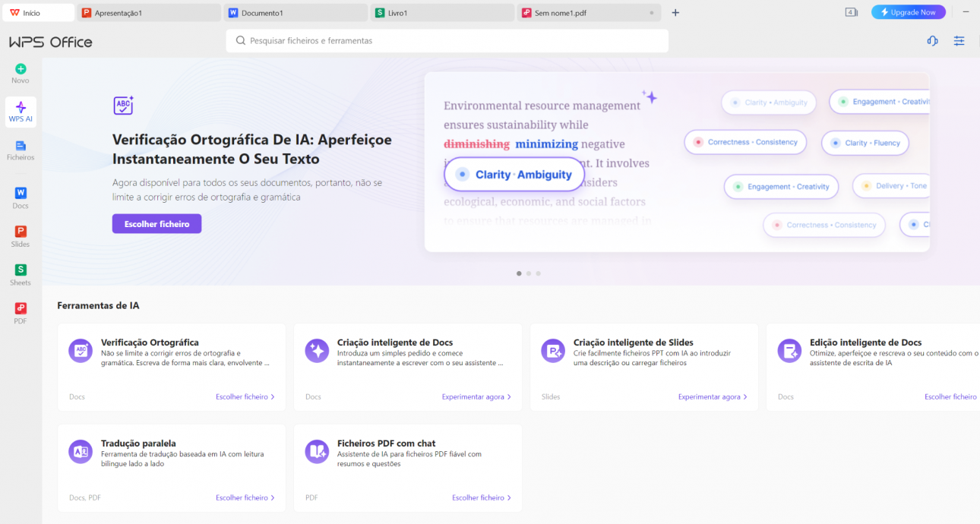Click the Tradução paralela card title
This screenshot has height=524, width=980.
[138, 444]
